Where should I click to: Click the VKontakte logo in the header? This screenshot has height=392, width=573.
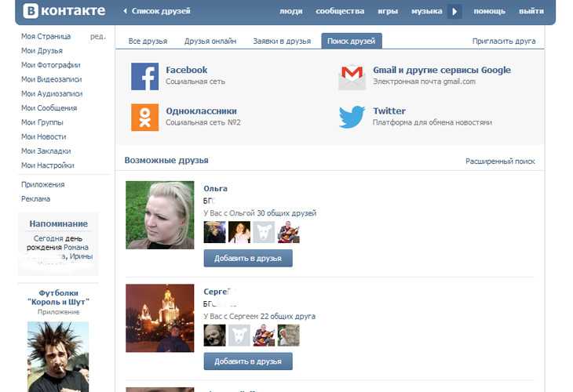64,11
